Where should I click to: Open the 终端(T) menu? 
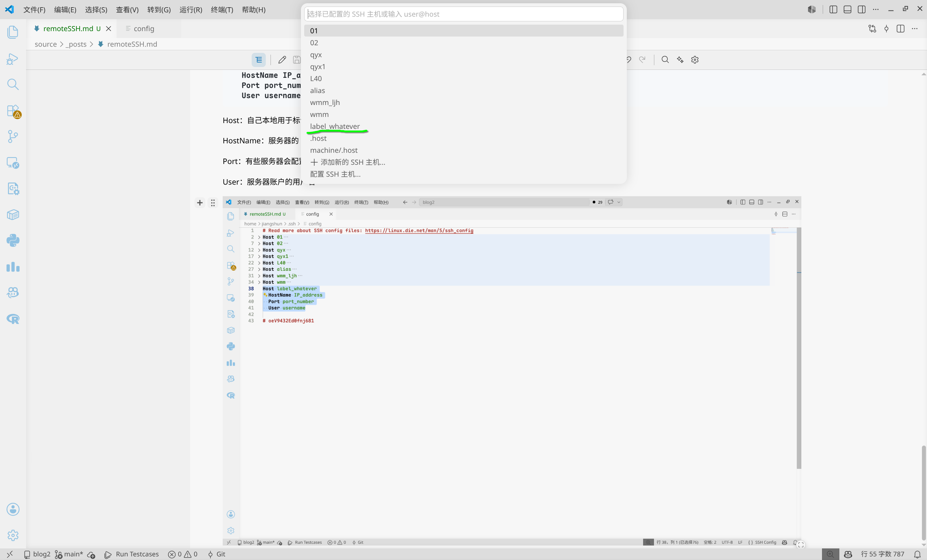coord(222,10)
